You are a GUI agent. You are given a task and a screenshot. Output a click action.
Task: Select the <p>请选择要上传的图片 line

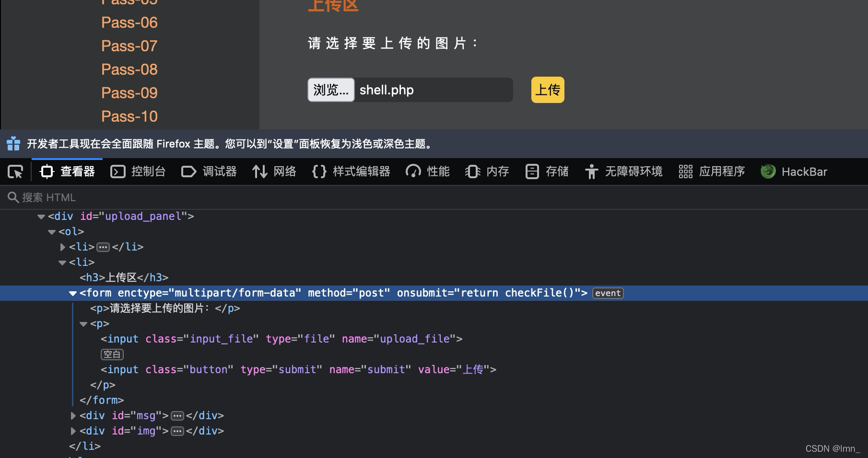(165, 309)
